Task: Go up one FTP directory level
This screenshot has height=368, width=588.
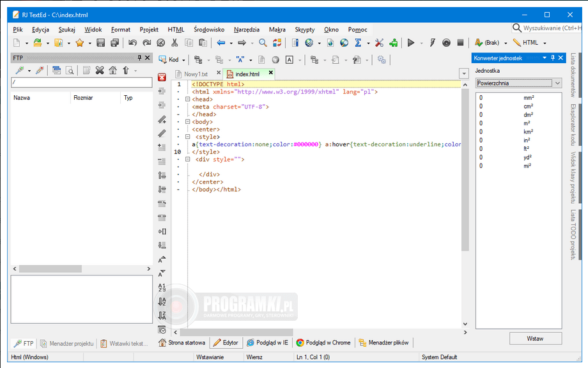Action: 126,70
